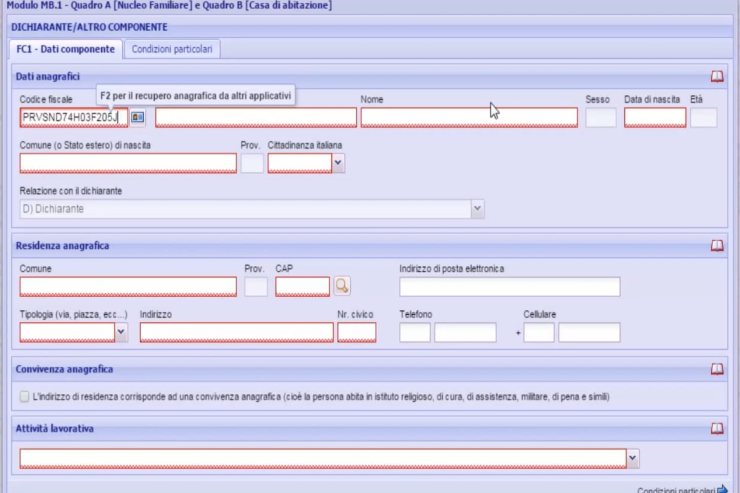Select the FC1 - Dati componente tab

point(64,48)
